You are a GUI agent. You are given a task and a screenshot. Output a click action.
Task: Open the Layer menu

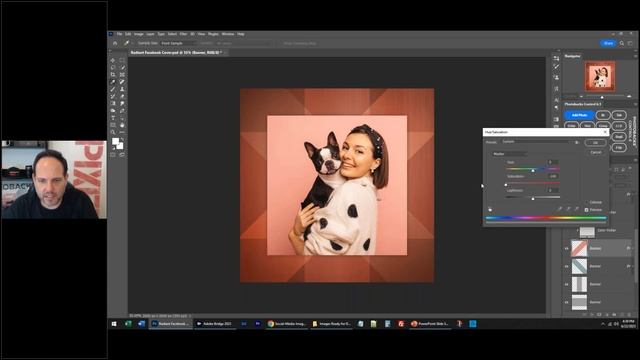point(150,34)
